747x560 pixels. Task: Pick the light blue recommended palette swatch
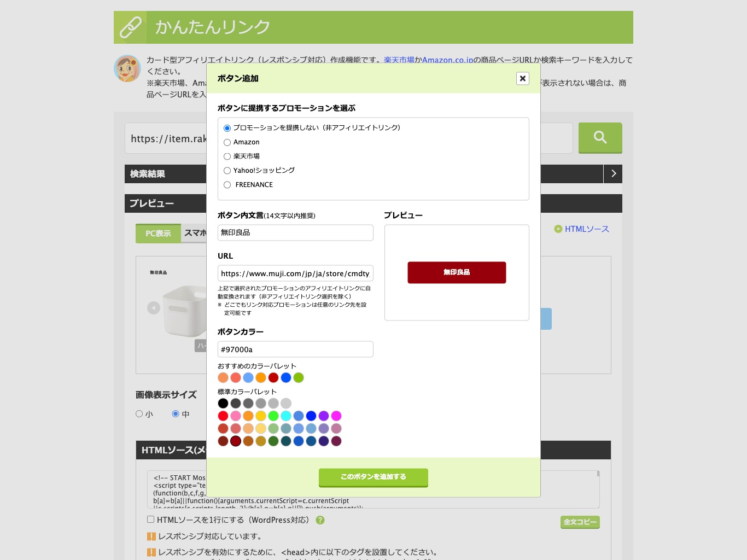click(x=248, y=378)
